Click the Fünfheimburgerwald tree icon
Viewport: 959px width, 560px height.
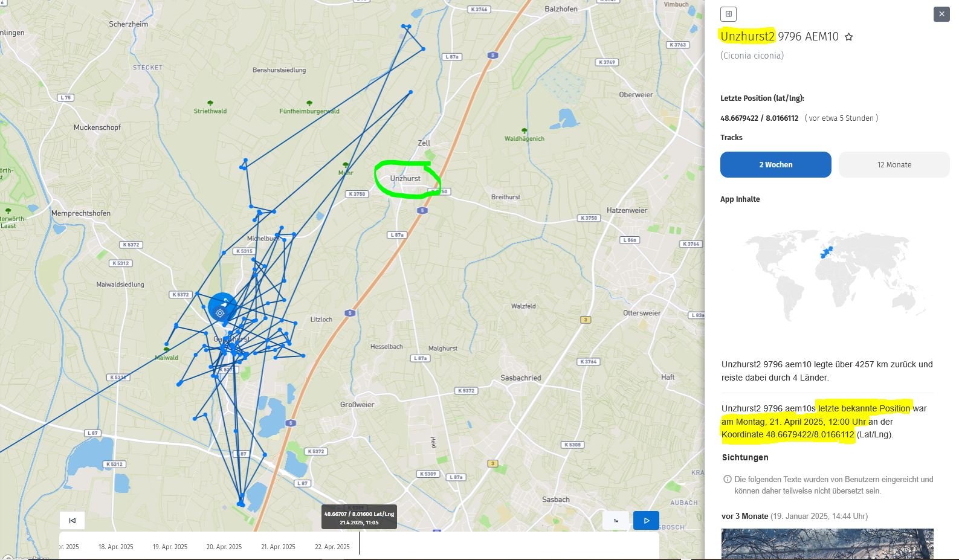pos(309,104)
